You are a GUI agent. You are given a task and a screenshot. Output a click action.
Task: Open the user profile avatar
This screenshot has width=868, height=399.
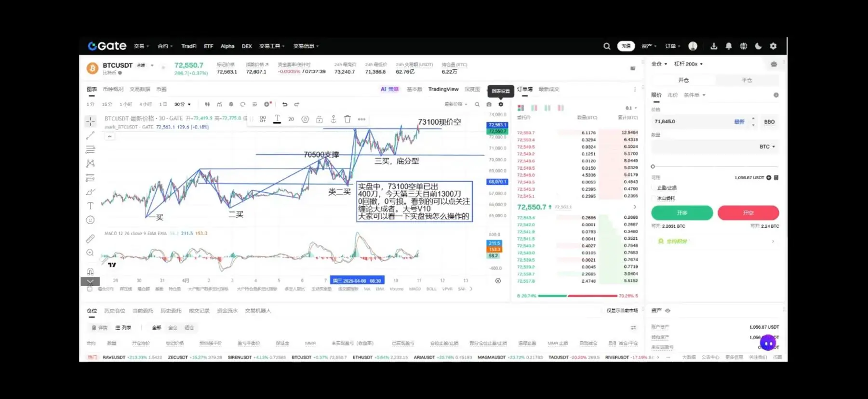click(693, 46)
